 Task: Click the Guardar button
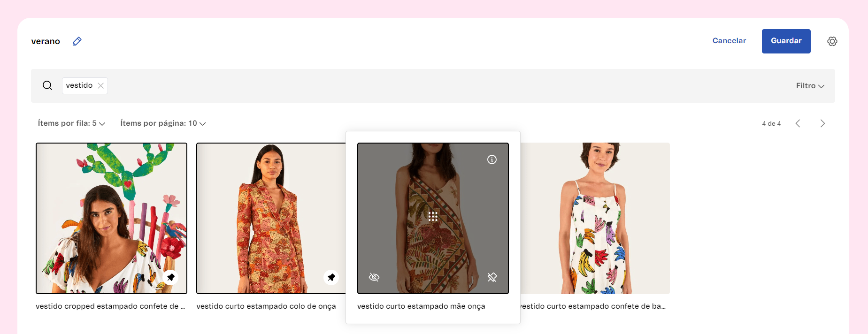click(786, 41)
